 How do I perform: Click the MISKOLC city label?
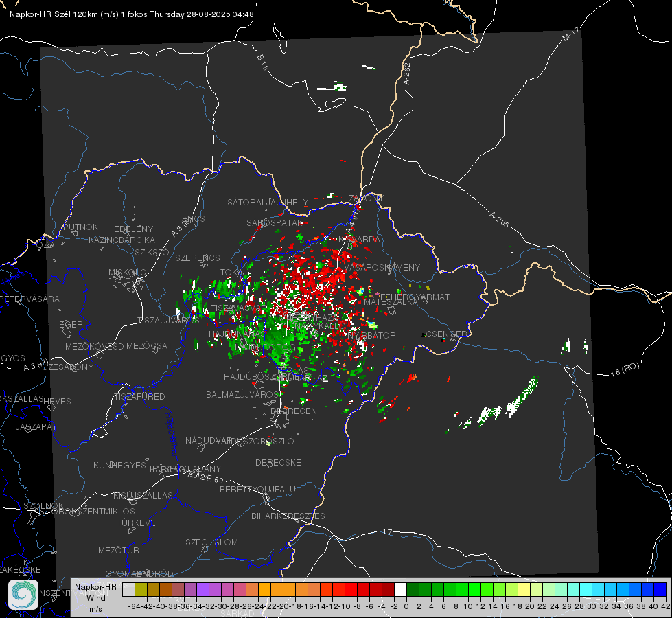(x=127, y=273)
